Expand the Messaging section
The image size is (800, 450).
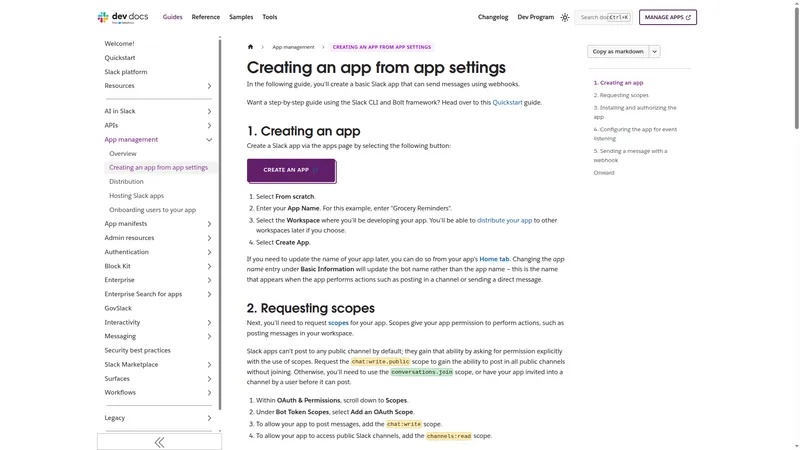[x=209, y=336]
